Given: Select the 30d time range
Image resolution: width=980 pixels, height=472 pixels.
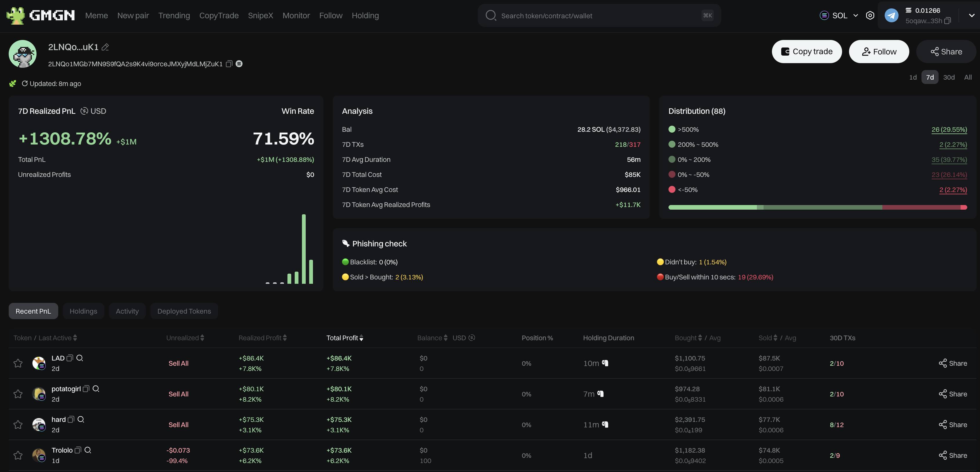Looking at the screenshot, I should click(949, 77).
